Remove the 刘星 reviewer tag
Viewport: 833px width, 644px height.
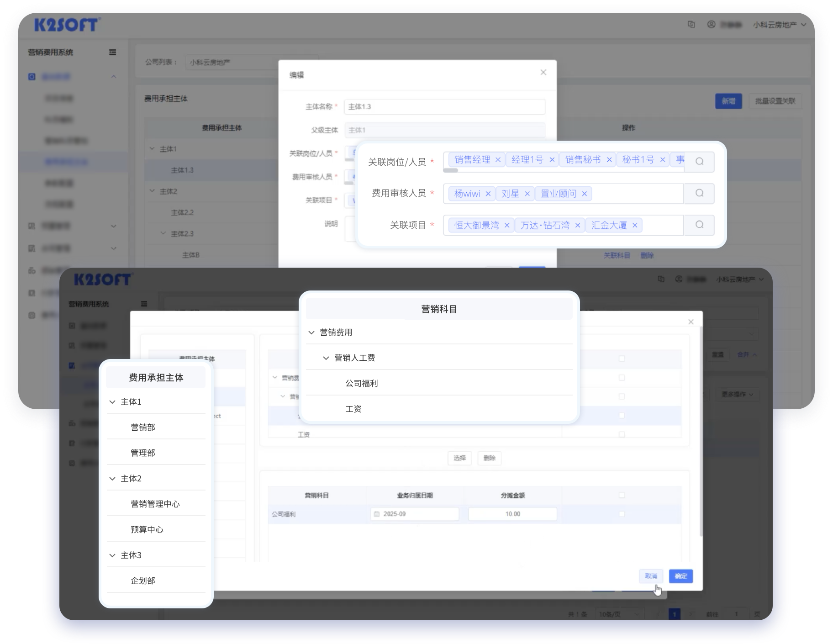[x=527, y=194]
